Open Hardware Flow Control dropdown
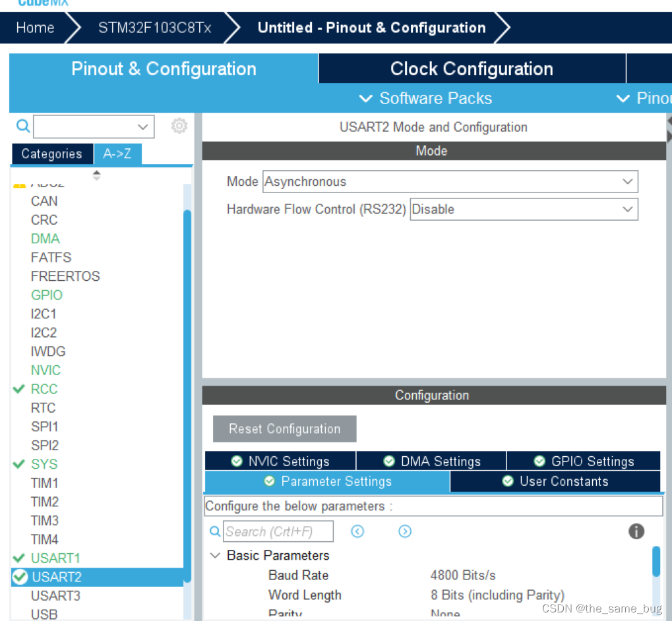 pos(524,210)
